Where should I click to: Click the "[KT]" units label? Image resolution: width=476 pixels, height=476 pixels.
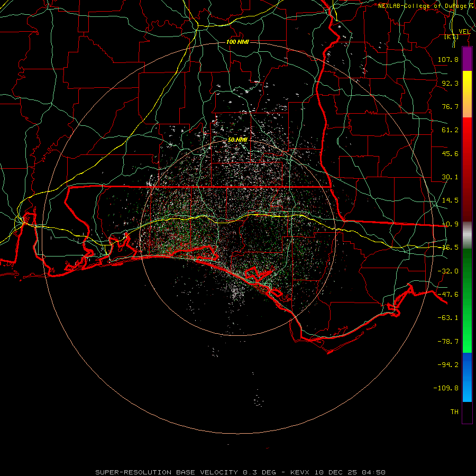coord(452,37)
